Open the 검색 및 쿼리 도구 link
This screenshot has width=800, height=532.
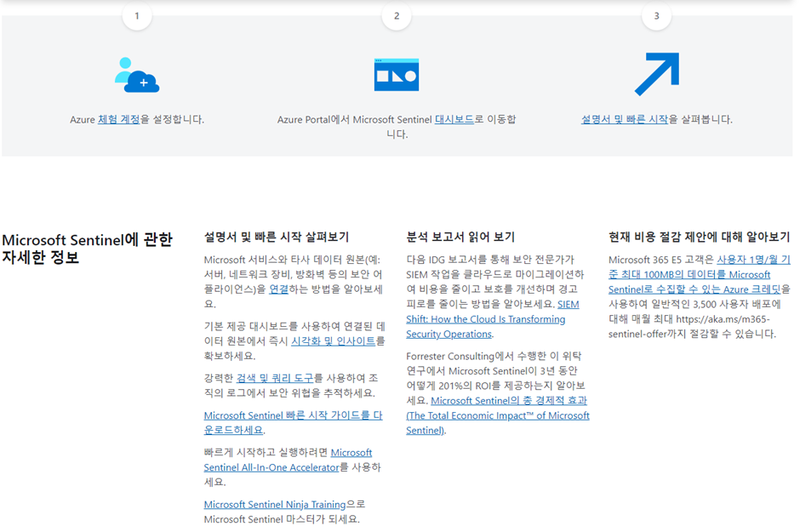(x=275, y=378)
